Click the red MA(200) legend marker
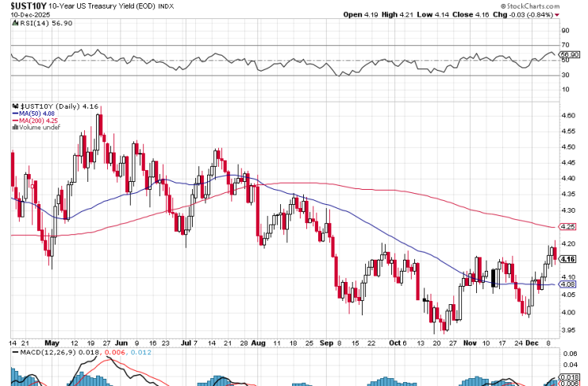 click(x=13, y=120)
